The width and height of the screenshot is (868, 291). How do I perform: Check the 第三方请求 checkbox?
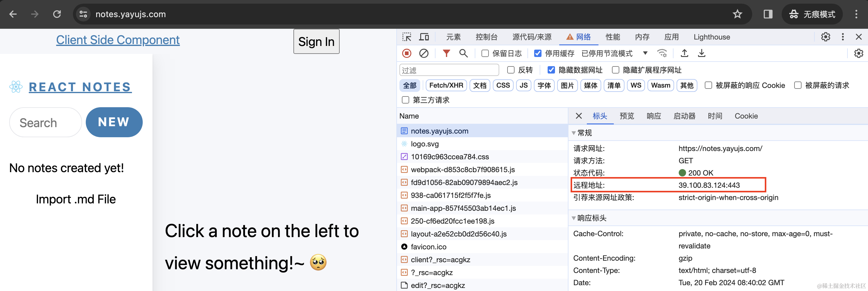[405, 100]
